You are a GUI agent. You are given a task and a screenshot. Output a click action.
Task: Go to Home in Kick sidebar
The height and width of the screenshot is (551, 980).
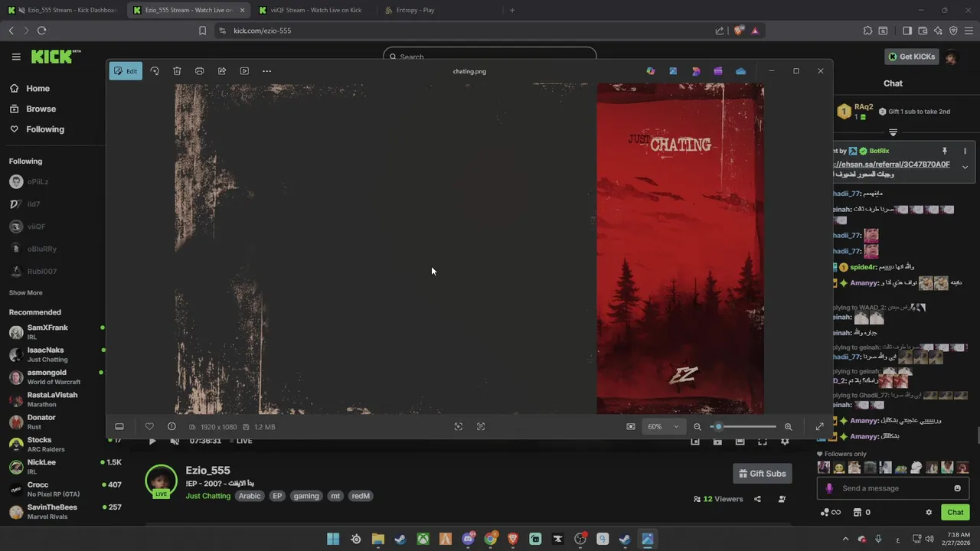point(38,89)
